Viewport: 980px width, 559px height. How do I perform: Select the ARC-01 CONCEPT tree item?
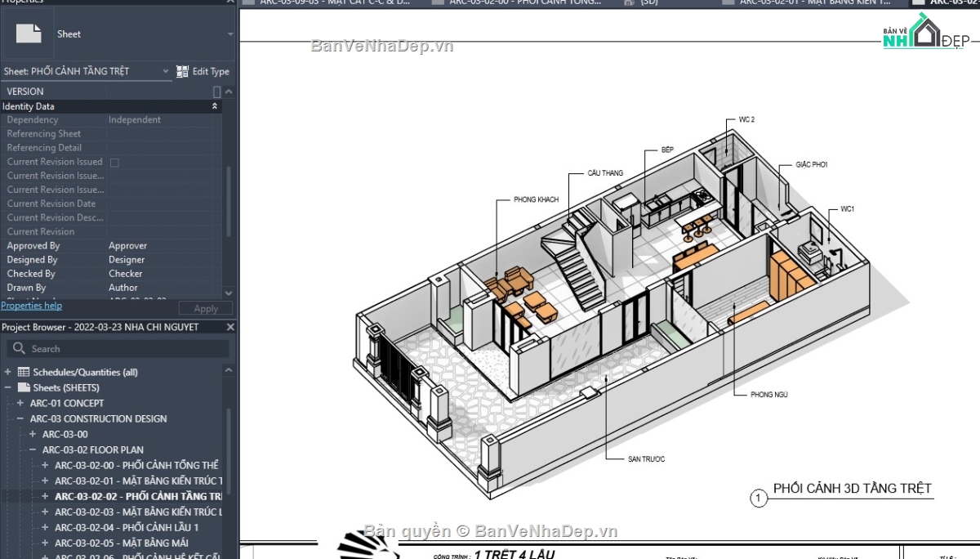(67, 403)
